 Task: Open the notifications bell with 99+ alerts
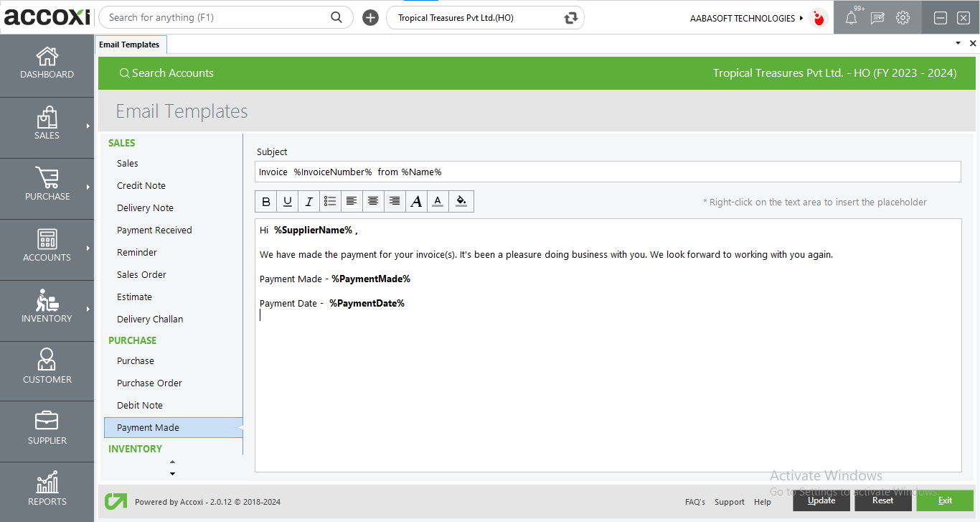click(851, 17)
